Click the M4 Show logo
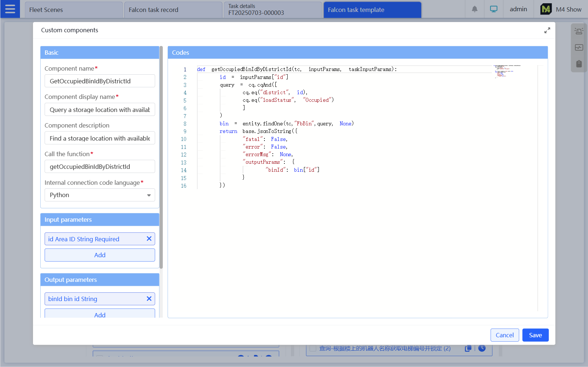 point(546,9)
